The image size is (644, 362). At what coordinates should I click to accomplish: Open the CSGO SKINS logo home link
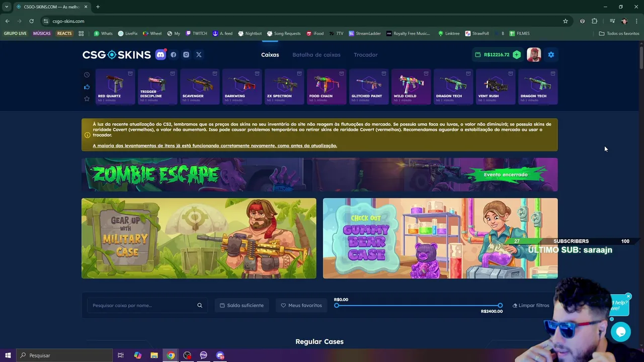point(117,55)
